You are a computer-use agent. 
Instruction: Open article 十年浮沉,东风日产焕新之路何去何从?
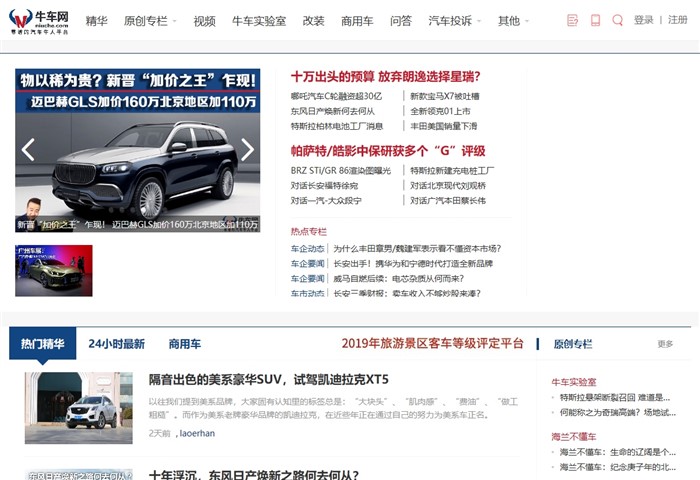(254, 474)
